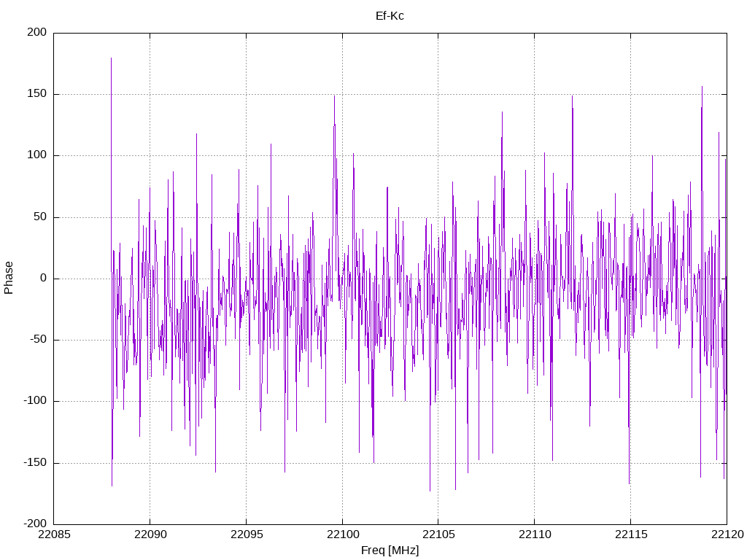Click the plot title Ef-Kc

pos(390,16)
